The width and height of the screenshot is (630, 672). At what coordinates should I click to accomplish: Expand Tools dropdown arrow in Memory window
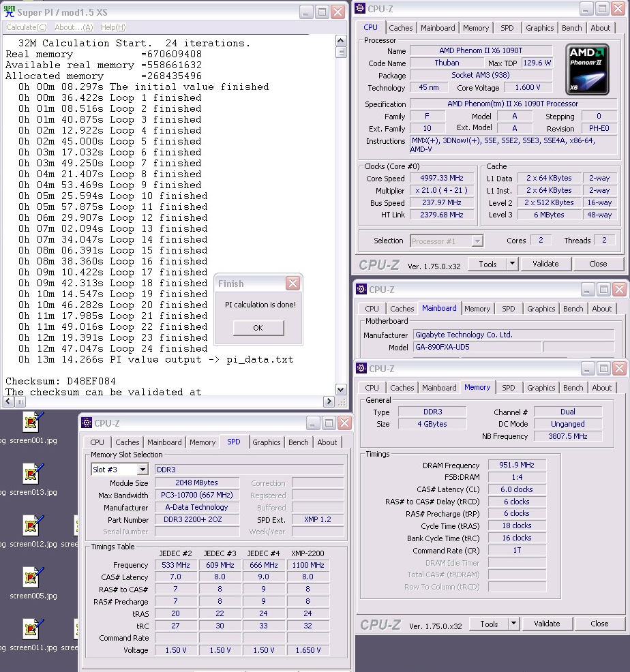[x=513, y=624]
